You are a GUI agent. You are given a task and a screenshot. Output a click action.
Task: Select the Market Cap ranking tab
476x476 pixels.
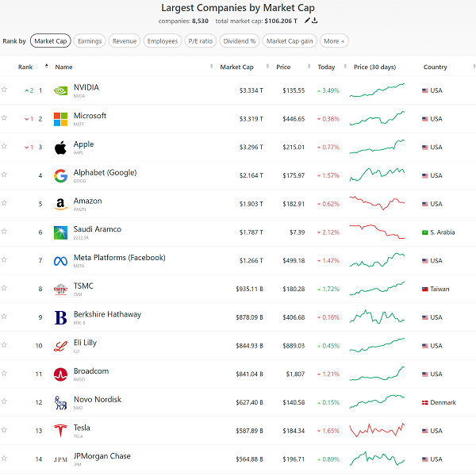tap(51, 41)
